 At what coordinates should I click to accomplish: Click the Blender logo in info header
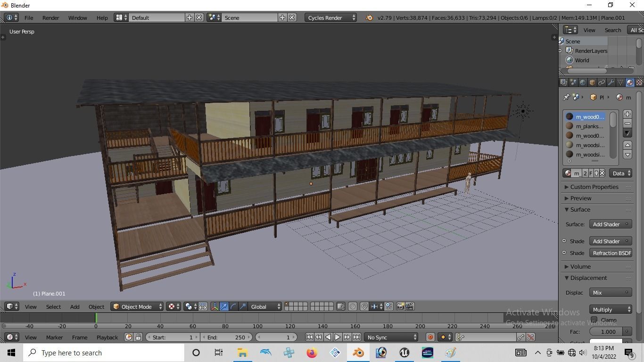(369, 17)
